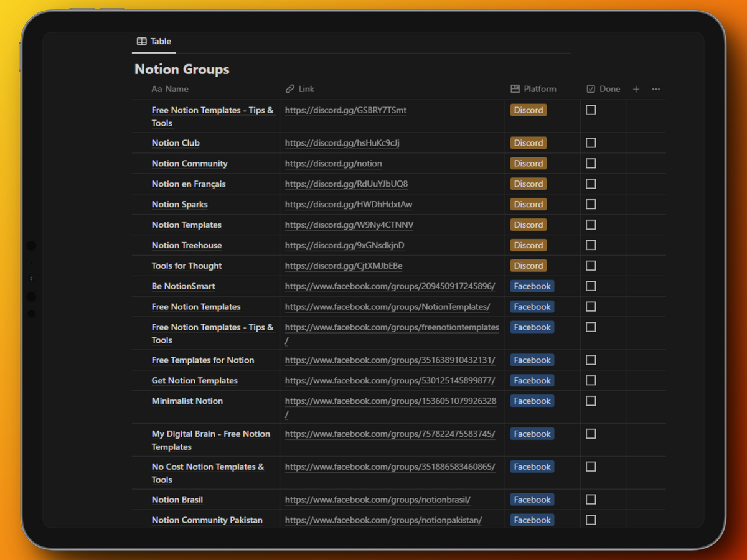
Task: Click the plus icon to add a column
Action: (x=636, y=89)
